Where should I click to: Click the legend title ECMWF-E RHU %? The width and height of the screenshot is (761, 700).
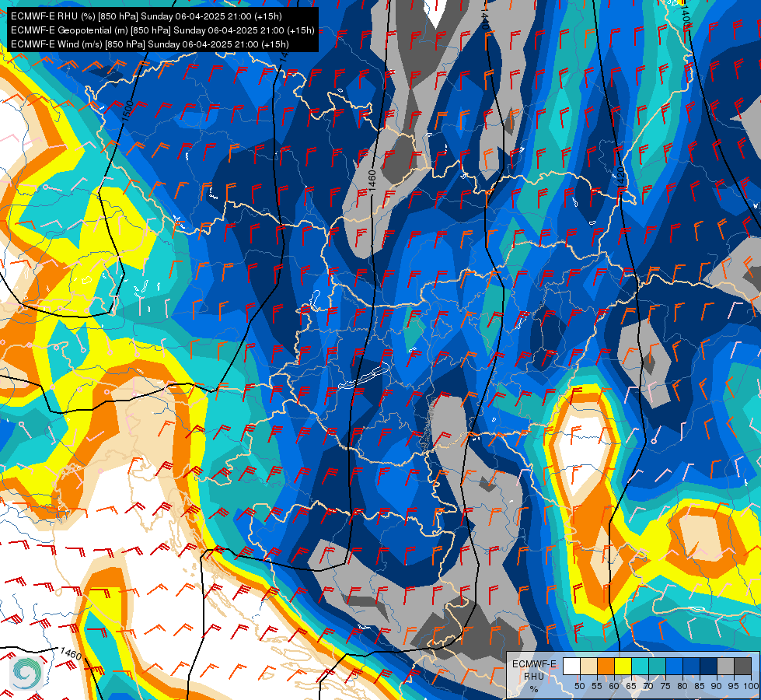pos(534,676)
